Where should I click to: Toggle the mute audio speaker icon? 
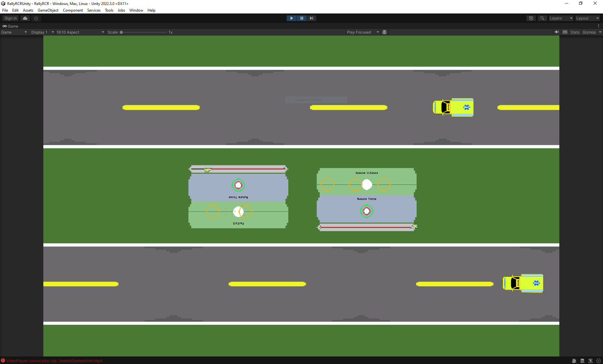tap(557, 32)
